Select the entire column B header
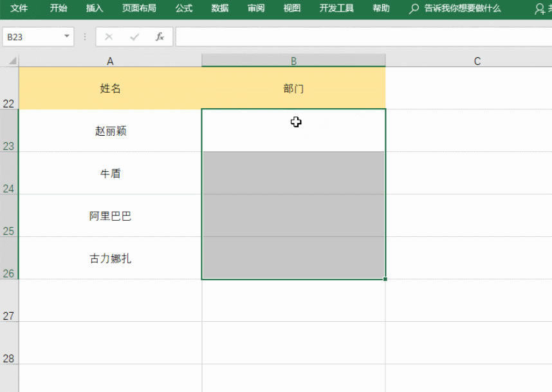Screen dimensions: 552x392 (x=294, y=61)
